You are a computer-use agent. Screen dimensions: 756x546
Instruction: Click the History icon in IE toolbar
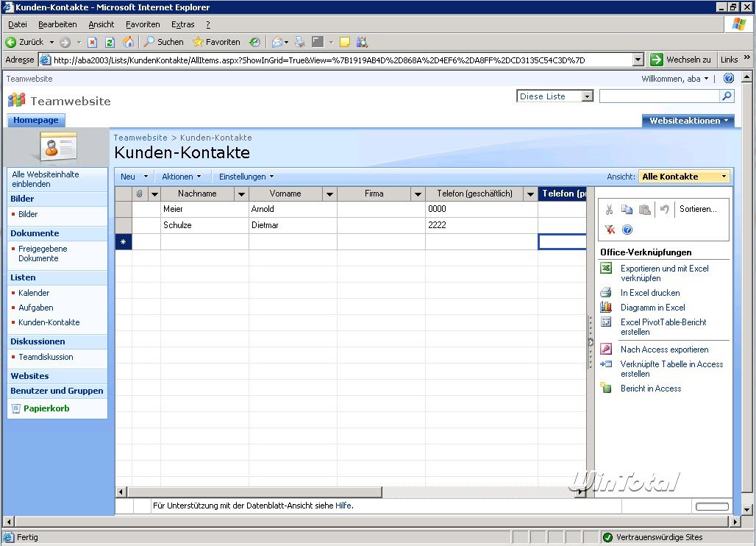255,43
